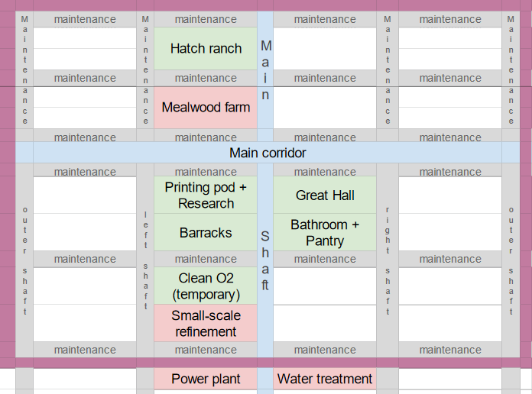Viewport: 532px width, 394px height.
Task: Click the vertical Main cell
Action: coord(265,70)
